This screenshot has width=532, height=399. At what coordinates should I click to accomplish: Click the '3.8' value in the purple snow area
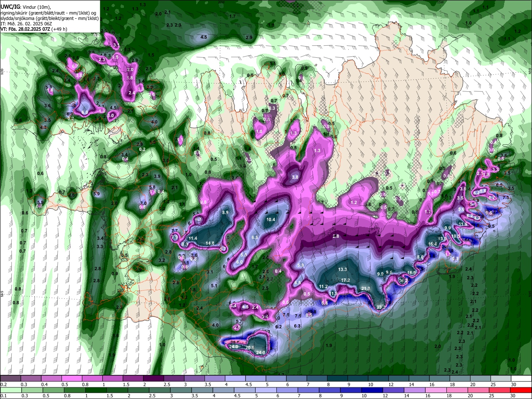click(x=295, y=177)
